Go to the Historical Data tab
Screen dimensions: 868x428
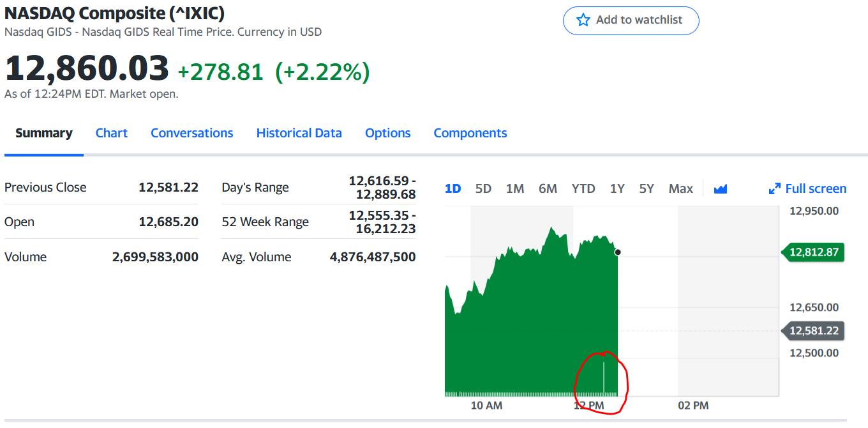[299, 133]
